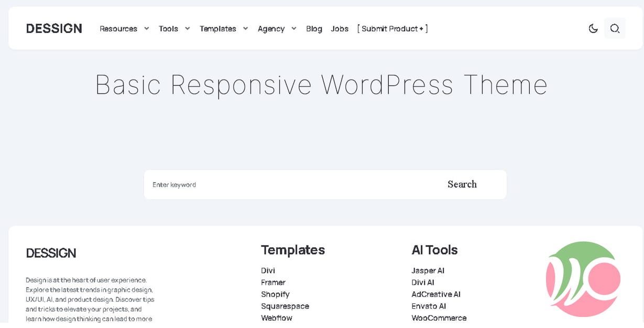Screen dimensions: 644x328
Task: Open the Shopify templates link
Action: (x=275, y=294)
